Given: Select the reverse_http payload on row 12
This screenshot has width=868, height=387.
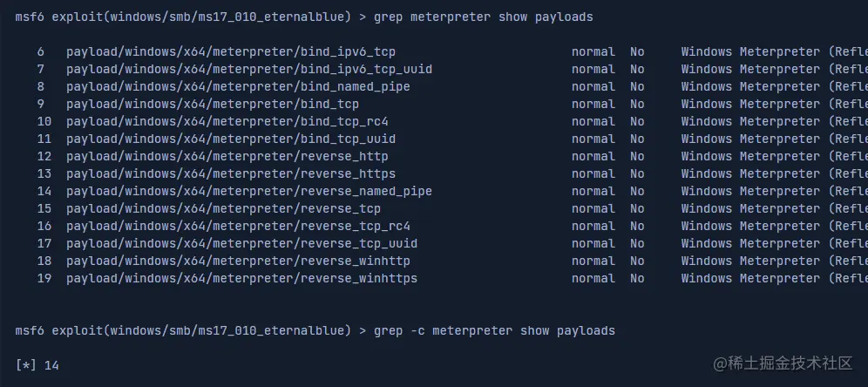Looking at the screenshot, I should tap(227, 156).
